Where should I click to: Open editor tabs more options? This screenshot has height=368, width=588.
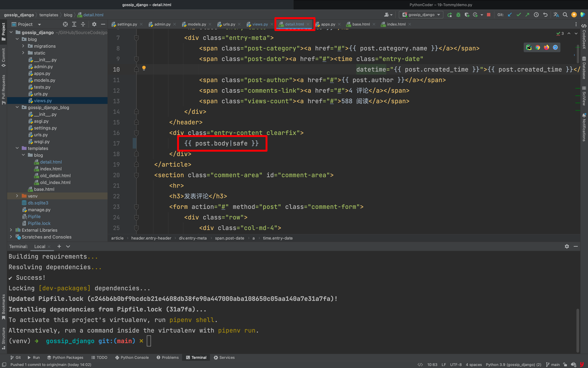(x=576, y=24)
